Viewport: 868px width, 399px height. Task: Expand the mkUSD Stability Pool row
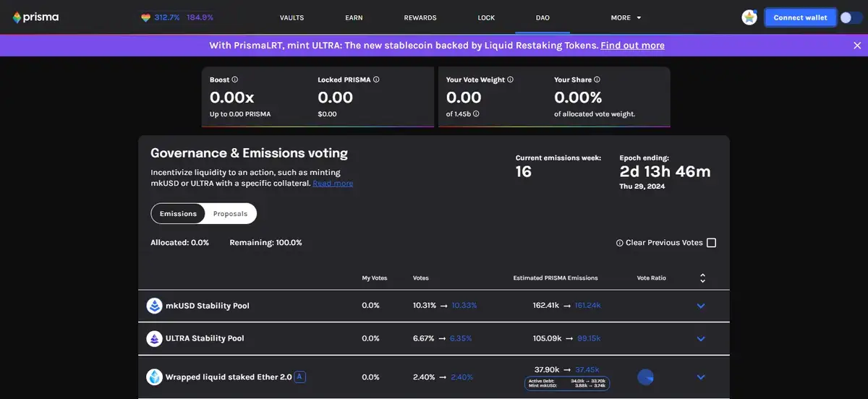pos(700,306)
